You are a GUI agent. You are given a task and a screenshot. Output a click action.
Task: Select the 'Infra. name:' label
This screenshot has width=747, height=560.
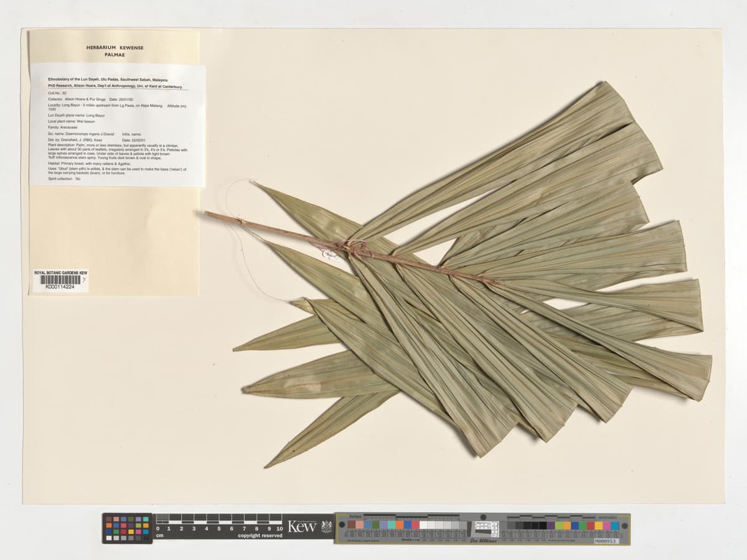[131, 134]
